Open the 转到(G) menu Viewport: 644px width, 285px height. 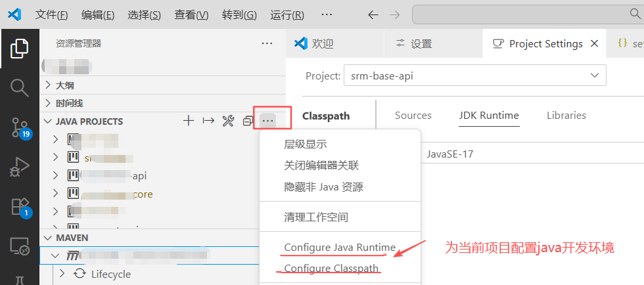pyautogui.click(x=239, y=15)
